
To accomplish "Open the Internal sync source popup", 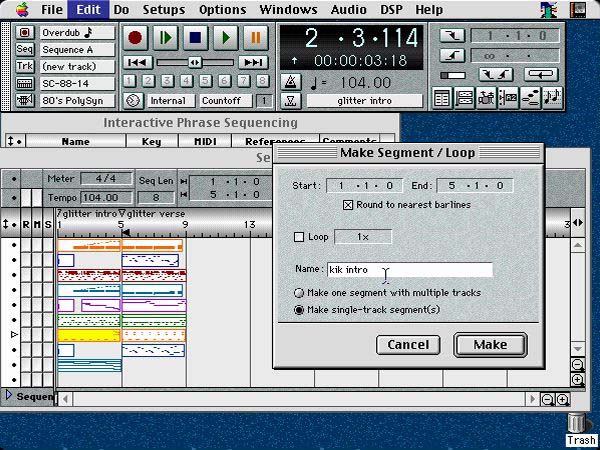I will click(x=167, y=101).
